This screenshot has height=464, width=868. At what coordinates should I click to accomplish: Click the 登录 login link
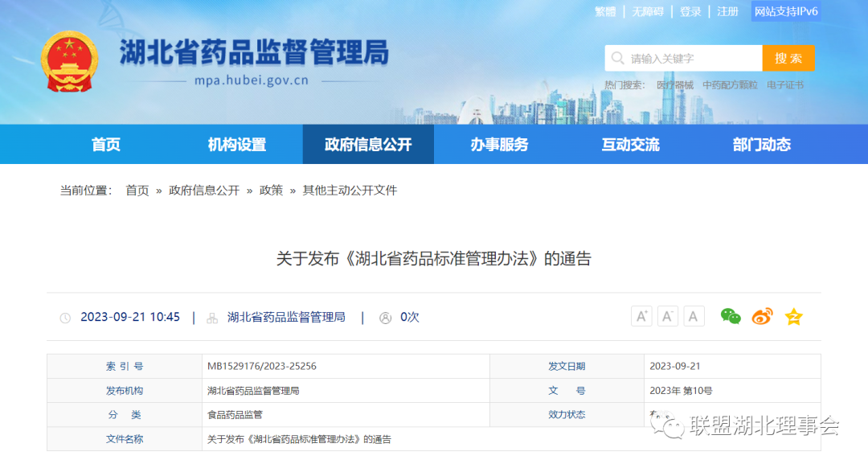690,11
